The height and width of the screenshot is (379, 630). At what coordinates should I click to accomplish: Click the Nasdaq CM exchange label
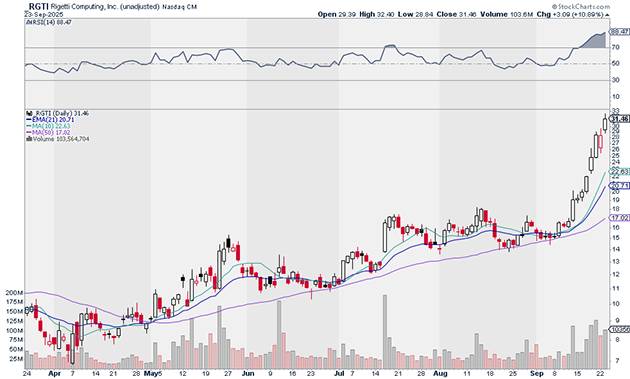coord(179,7)
